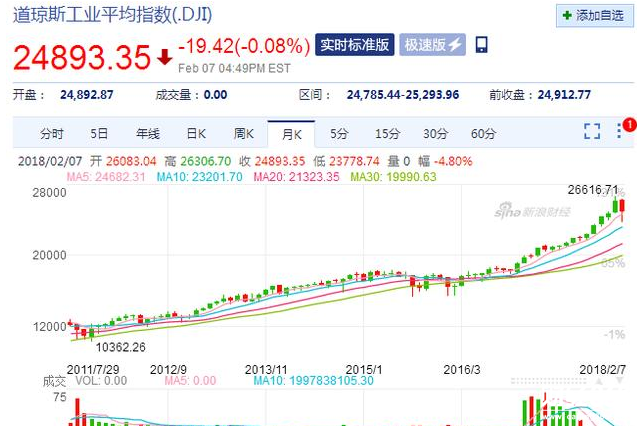637x426 pixels.
Task: Click the red down-arrow price change icon
Action: [x=165, y=57]
